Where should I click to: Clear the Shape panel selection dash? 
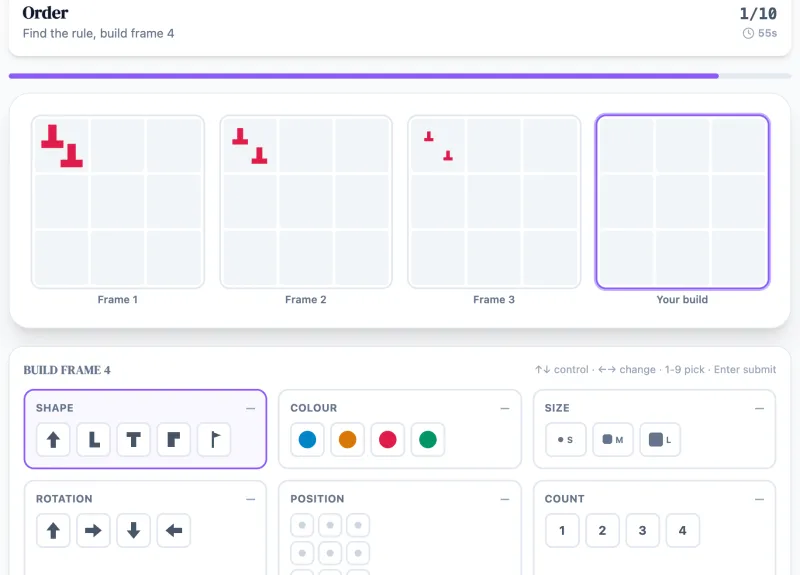251,408
